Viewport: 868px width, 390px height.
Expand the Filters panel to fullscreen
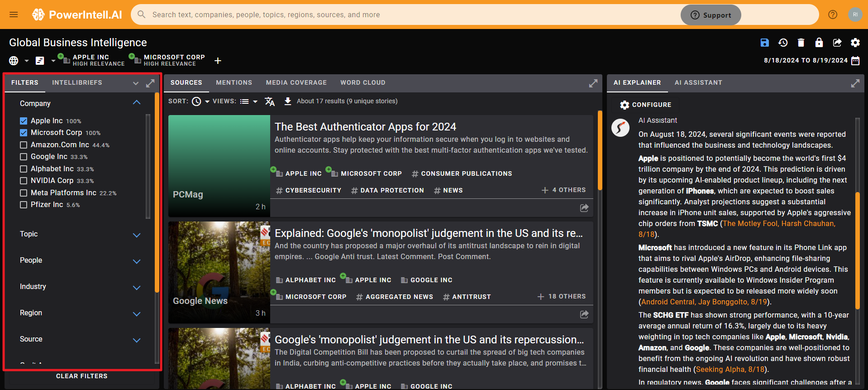click(x=150, y=83)
